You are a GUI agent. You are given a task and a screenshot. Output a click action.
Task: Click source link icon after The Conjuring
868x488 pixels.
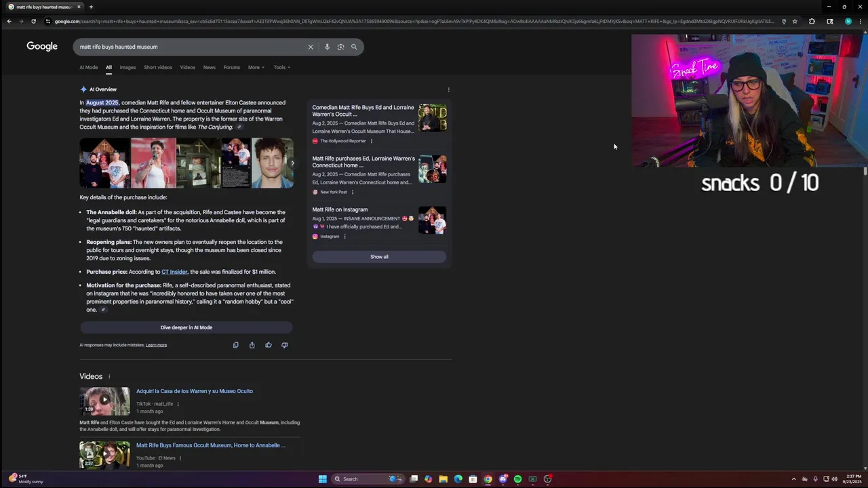pyautogui.click(x=239, y=127)
